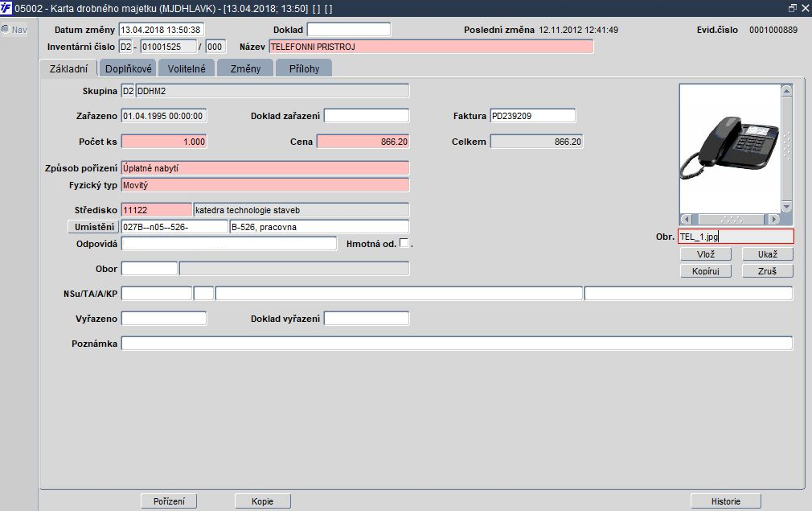812x511 pixels.
Task: Click the image scroll up arrow
Action: 786,91
